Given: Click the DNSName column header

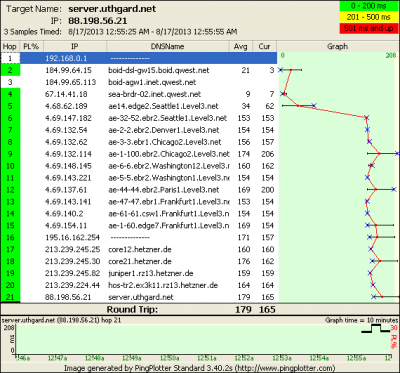Looking at the screenshot, I should pyautogui.click(x=170, y=47).
